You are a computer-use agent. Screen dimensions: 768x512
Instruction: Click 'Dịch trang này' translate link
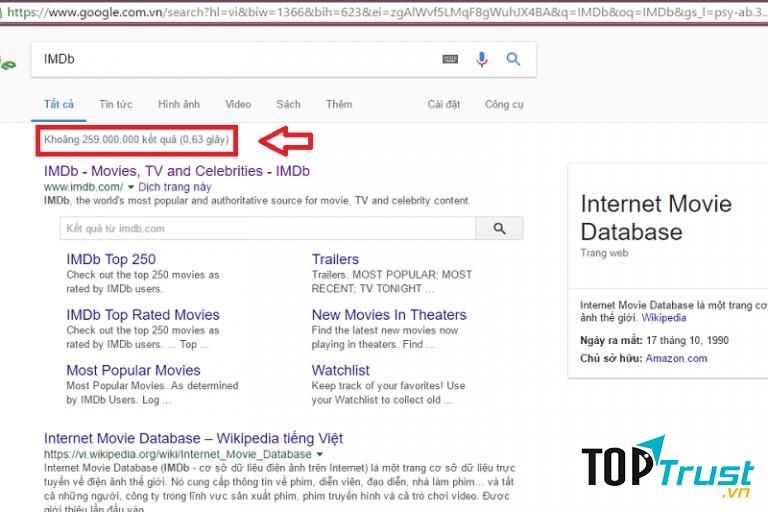pos(175,187)
